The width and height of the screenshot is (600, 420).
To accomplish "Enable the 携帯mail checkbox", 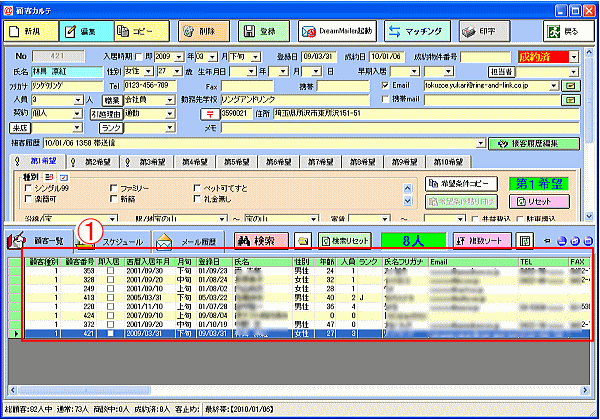I will click(385, 99).
